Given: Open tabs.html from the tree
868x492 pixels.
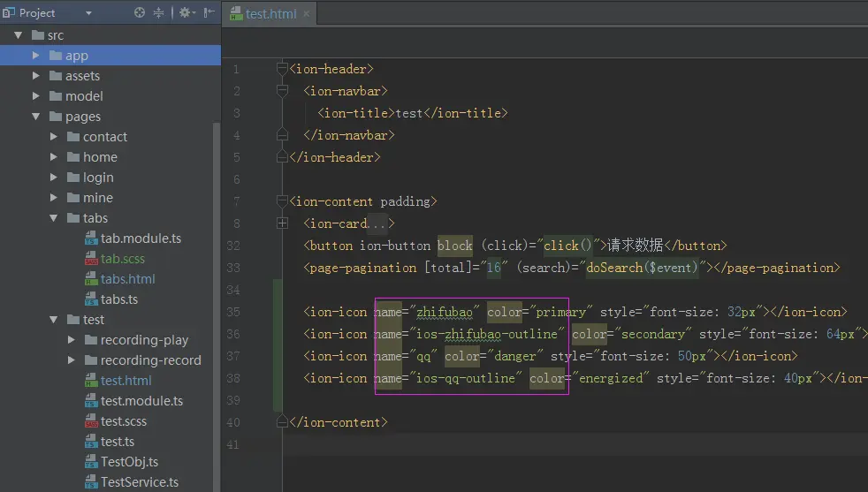Looking at the screenshot, I should tap(127, 279).
